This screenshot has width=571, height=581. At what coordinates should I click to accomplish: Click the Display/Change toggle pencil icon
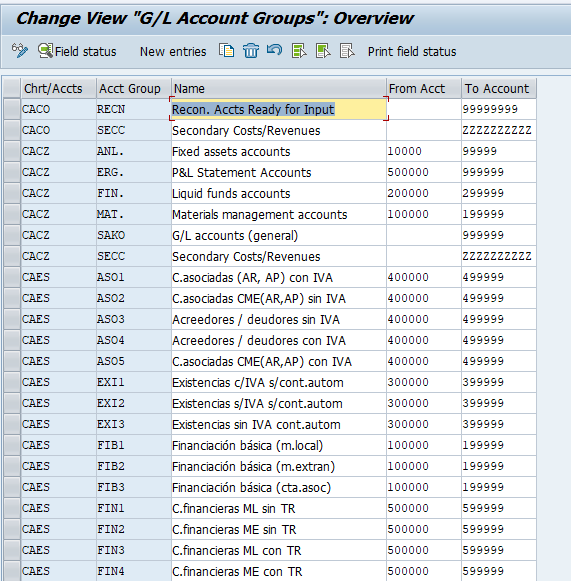click(x=20, y=51)
